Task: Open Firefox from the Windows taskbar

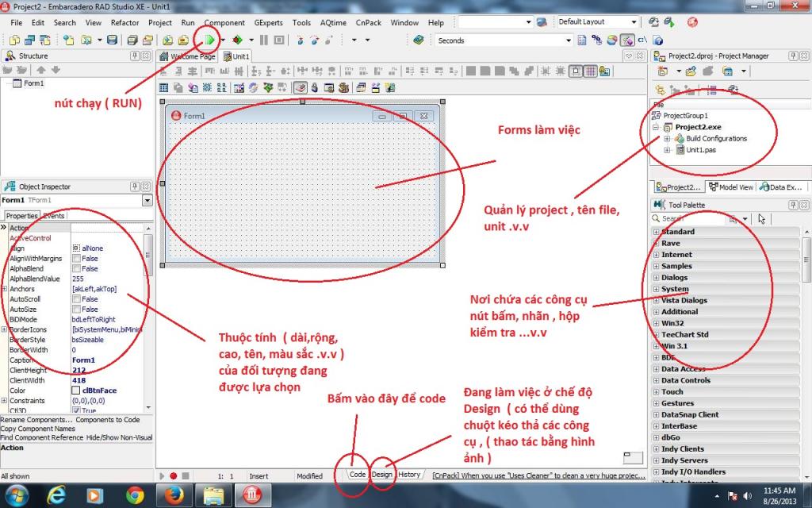Action: tap(174, 495)
